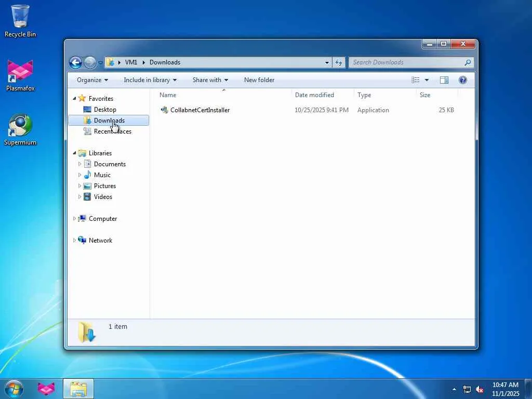532x399 pixels.
Task: Toggle the preview pane
Action: 444,80
